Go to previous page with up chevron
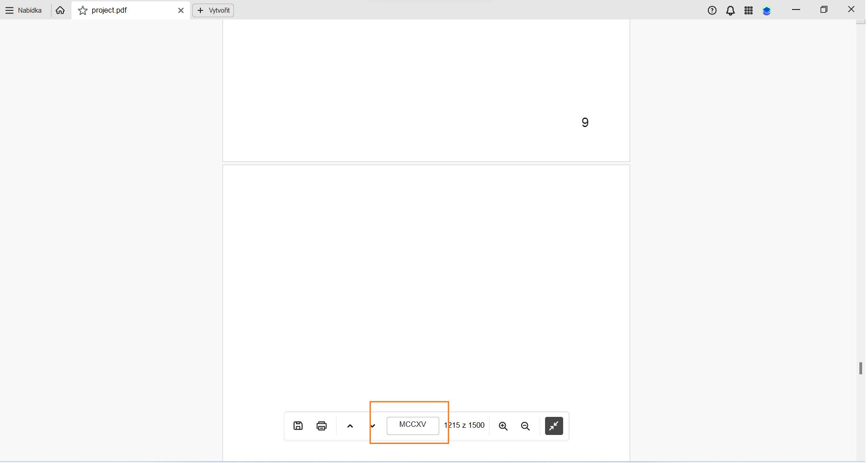This screenshot has height=463, width=868. pyautogui.click(x=350, y=425)
